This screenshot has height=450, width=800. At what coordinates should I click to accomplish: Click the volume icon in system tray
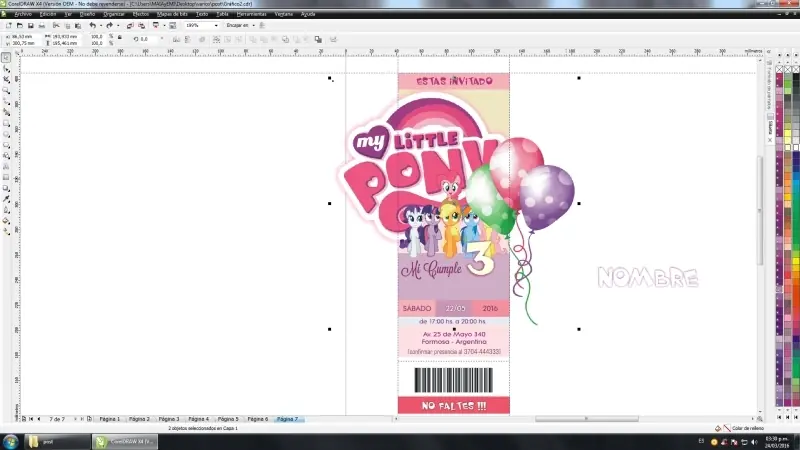pos(754,442)
